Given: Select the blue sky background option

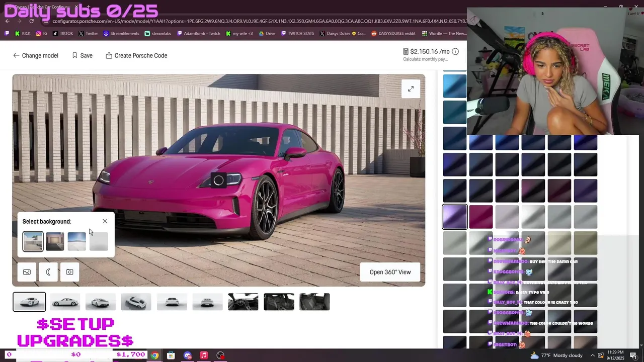Looking at the screenshot, I should (77, 241).
